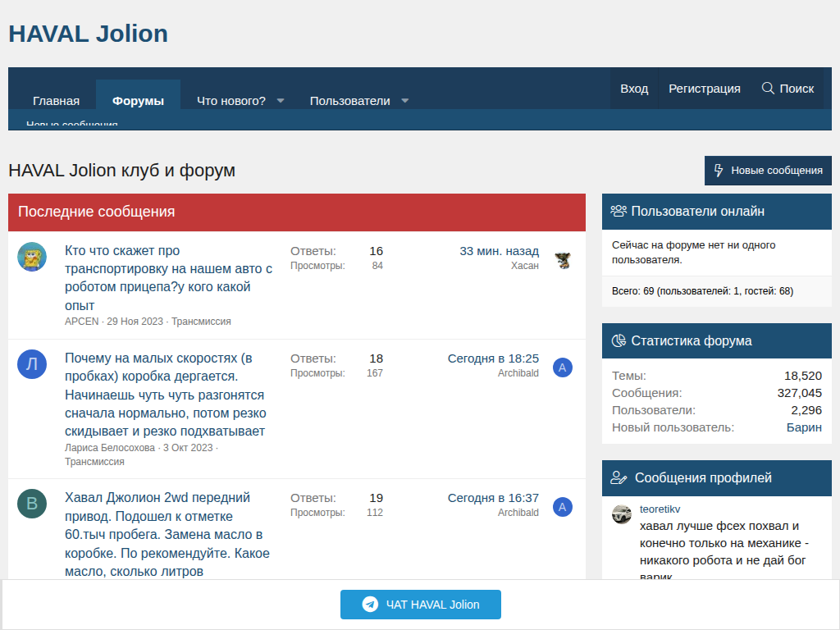Open Поиск with the magnifier icon
This screenshot has height=630, width=840.
pos(787,89)
